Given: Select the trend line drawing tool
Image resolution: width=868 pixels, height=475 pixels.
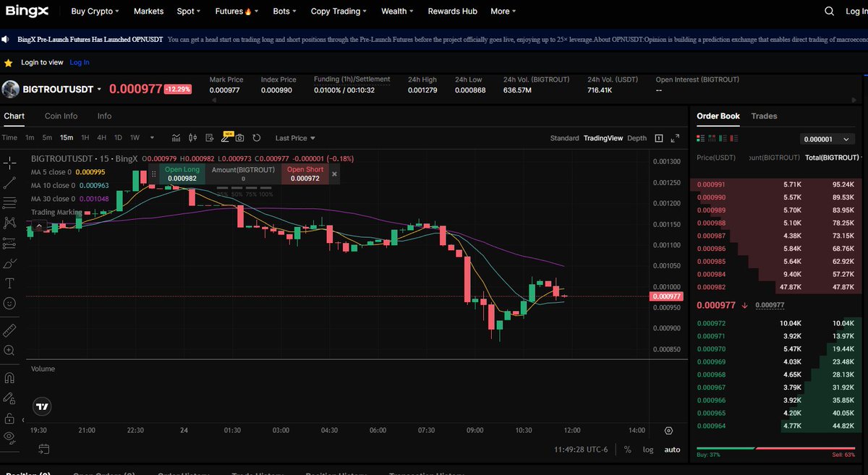Looking at the screenshot, I should (x=9, y=182).
